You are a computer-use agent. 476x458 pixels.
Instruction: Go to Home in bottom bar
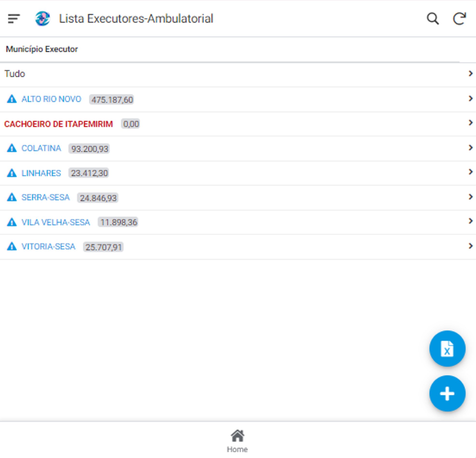tap(237, 441)
